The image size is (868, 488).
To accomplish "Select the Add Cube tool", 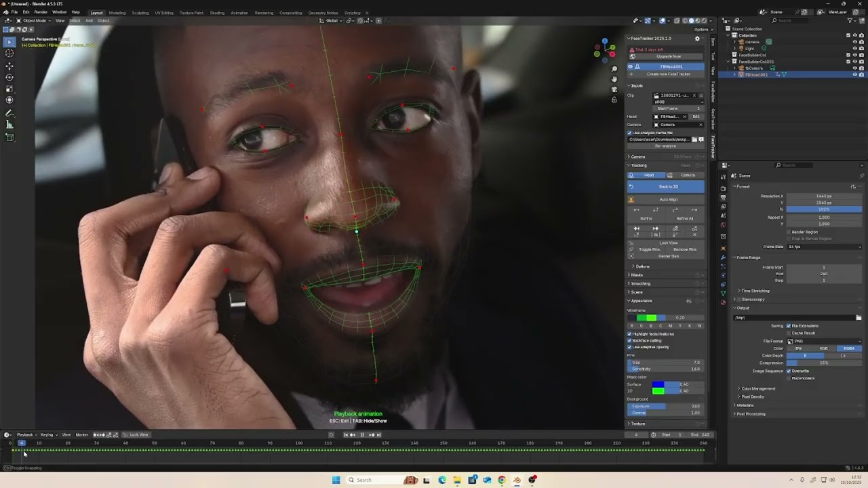I will point(9,138).
